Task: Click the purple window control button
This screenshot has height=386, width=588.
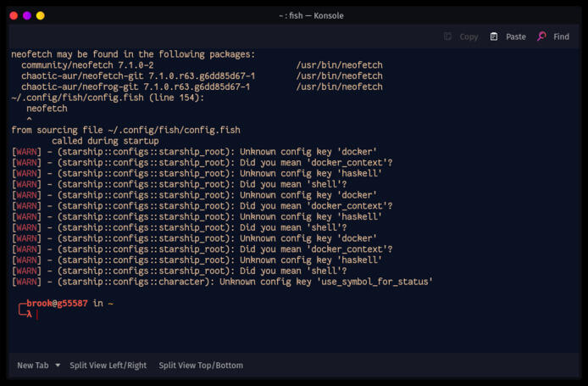Action: coord(27,15)
